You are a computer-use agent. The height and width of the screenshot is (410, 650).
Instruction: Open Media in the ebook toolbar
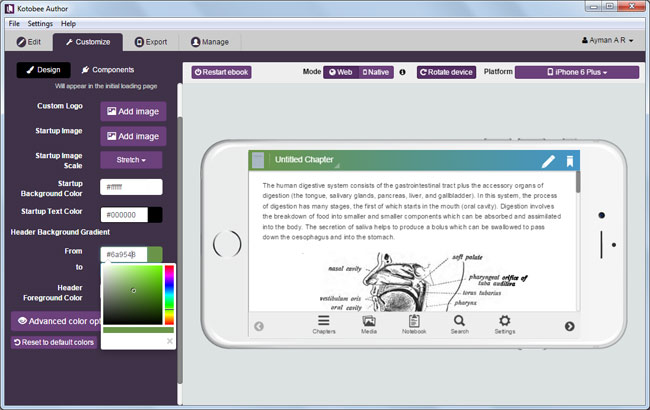pyautogui.click(x=369, y=325)
